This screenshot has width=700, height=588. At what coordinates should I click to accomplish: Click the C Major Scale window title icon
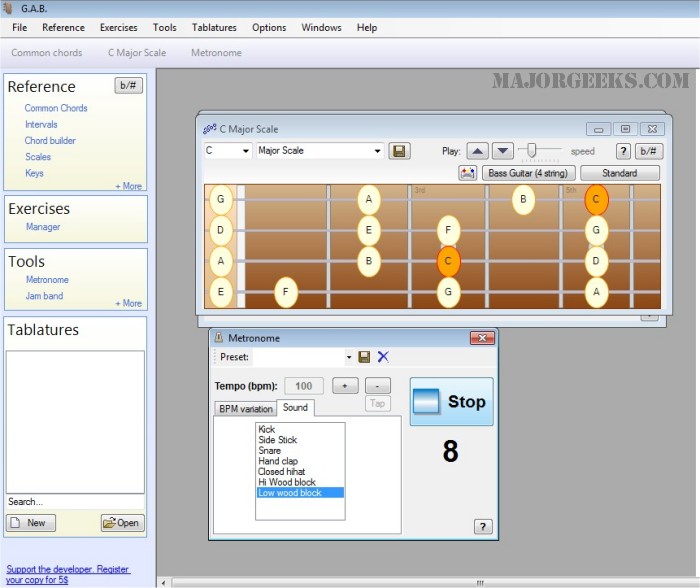209,129
